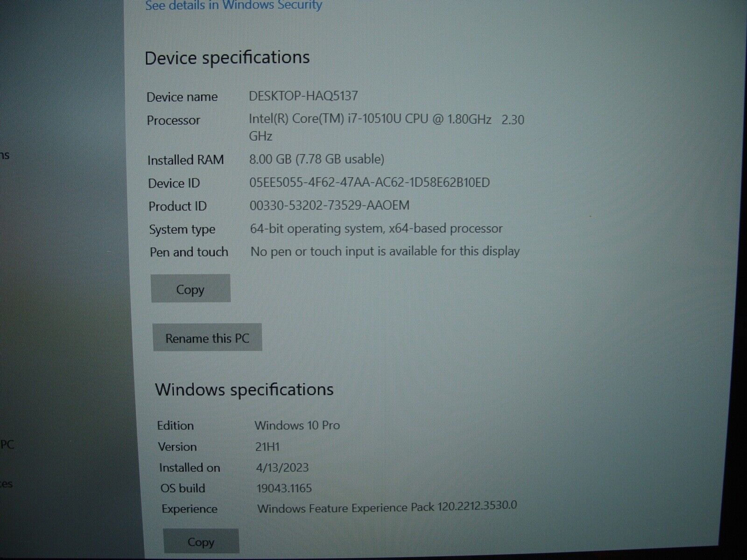Open See details in Windows Security link
Image resolution: width=747 pixels, height=560 pixels.
click(233, 5)
